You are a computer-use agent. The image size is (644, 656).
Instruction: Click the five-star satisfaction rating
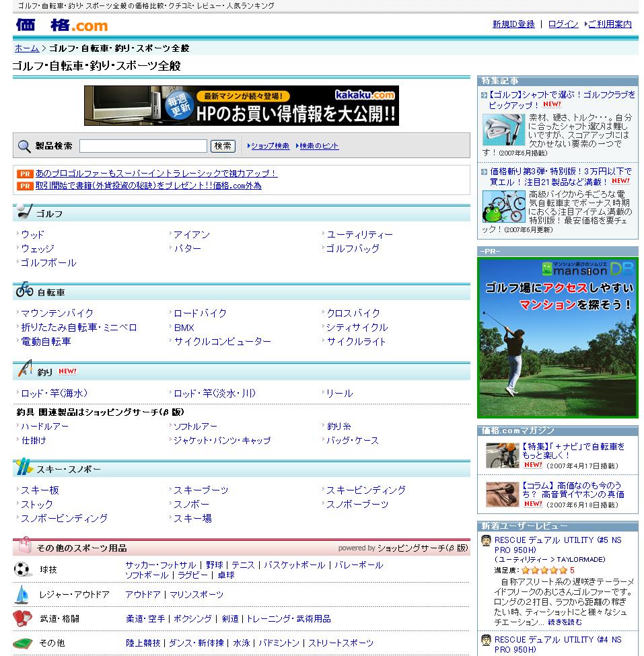point(544,571)
